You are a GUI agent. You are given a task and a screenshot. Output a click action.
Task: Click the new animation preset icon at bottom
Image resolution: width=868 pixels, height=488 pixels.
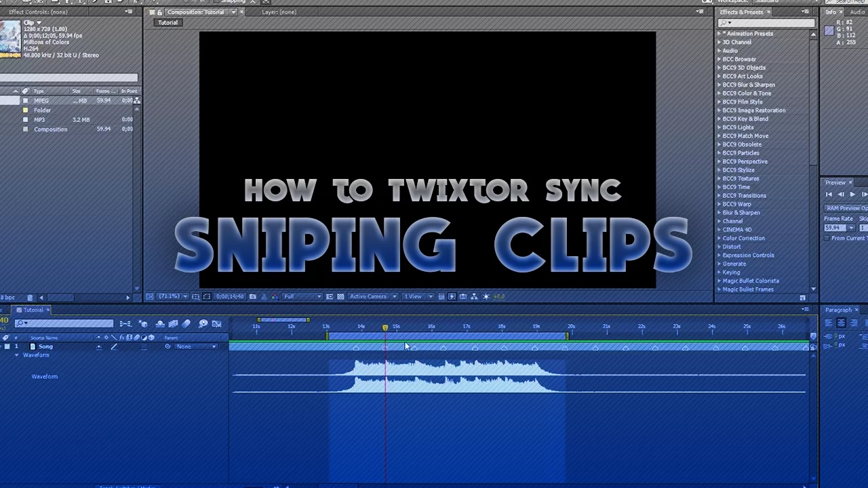pos(803,298)
